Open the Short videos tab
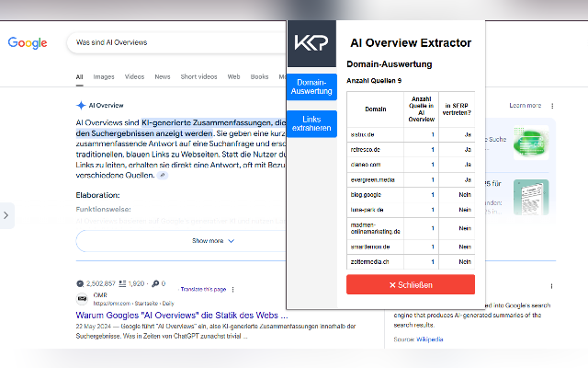Image resolution: width=588 pixels, height=368 pixels. point(198,76)
